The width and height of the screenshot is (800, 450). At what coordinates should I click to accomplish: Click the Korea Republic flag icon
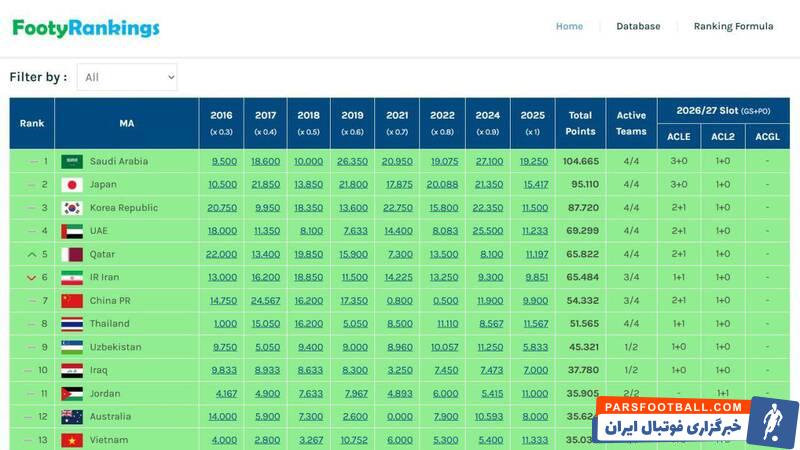pyautogui.click(x=72, y=208)
